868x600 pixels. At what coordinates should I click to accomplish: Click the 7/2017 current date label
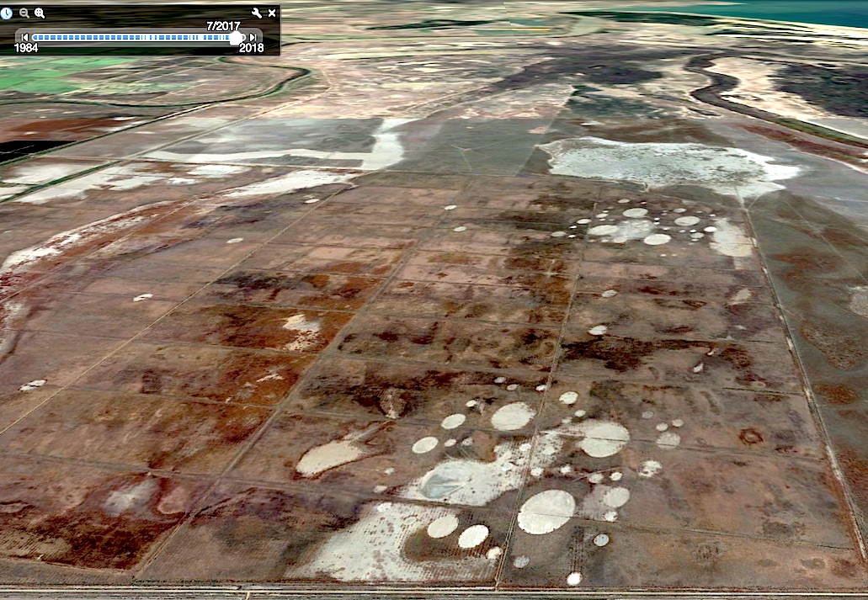click(x=223, y=26)
